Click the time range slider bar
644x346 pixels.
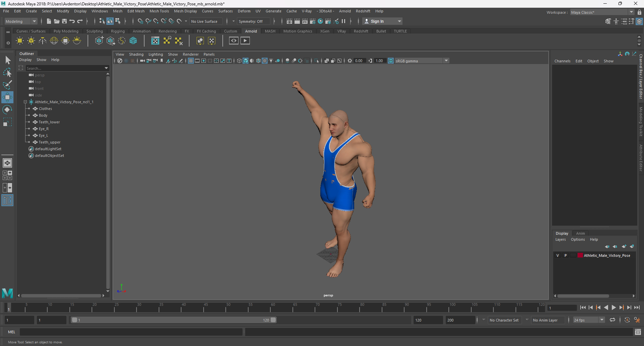pyautogui.click(x=174, y=320)
